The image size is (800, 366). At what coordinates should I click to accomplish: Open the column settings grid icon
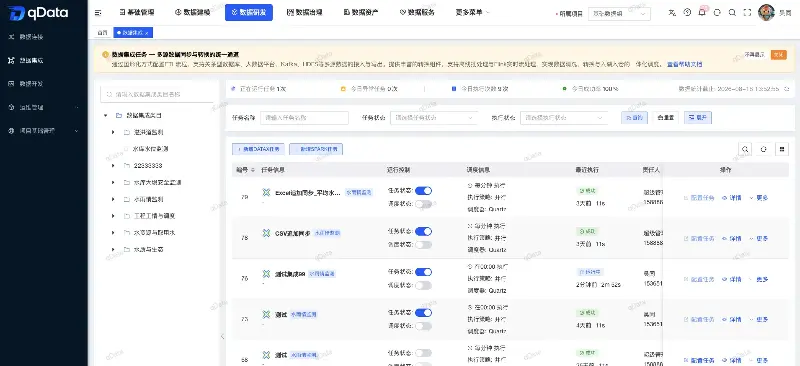tap(781, 149)
